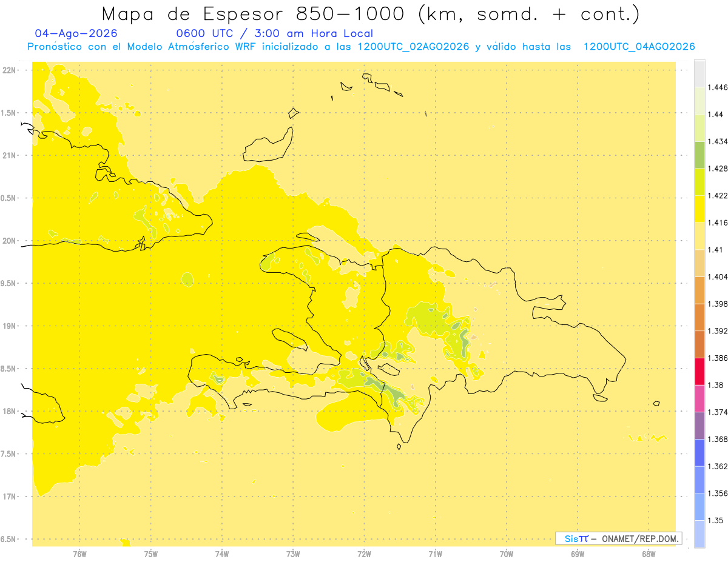Click the '22N' latitude axis label
728x562 pixels.
coord(10,70)
